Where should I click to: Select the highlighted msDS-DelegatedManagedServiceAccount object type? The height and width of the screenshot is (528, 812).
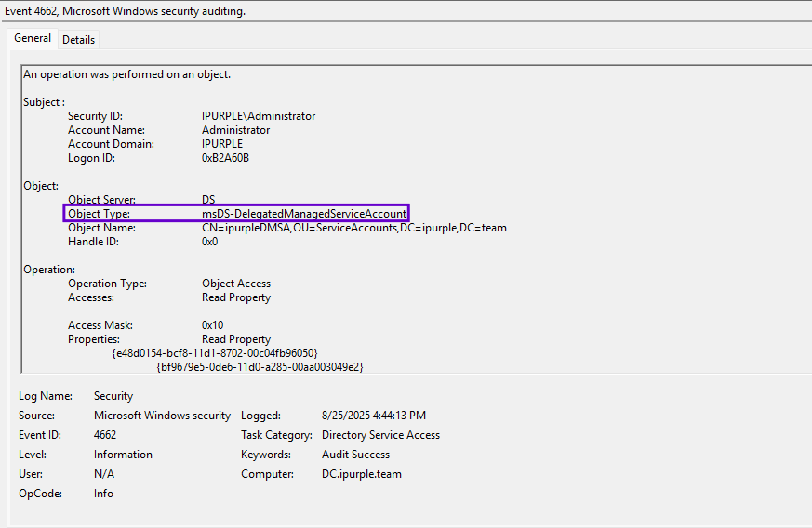point(304,214)
